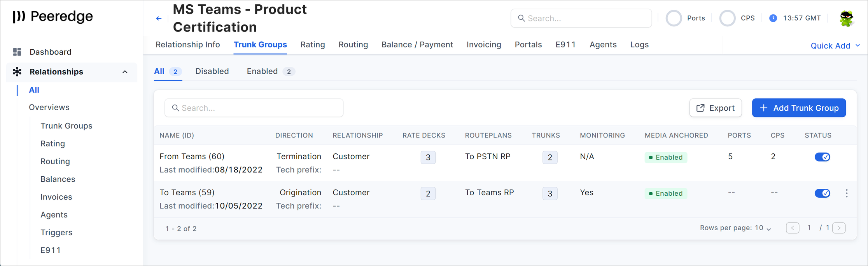Open rate decks count 2 for To Teams
Viewport: 868px width, 266px height.
[x=428, y=193]
